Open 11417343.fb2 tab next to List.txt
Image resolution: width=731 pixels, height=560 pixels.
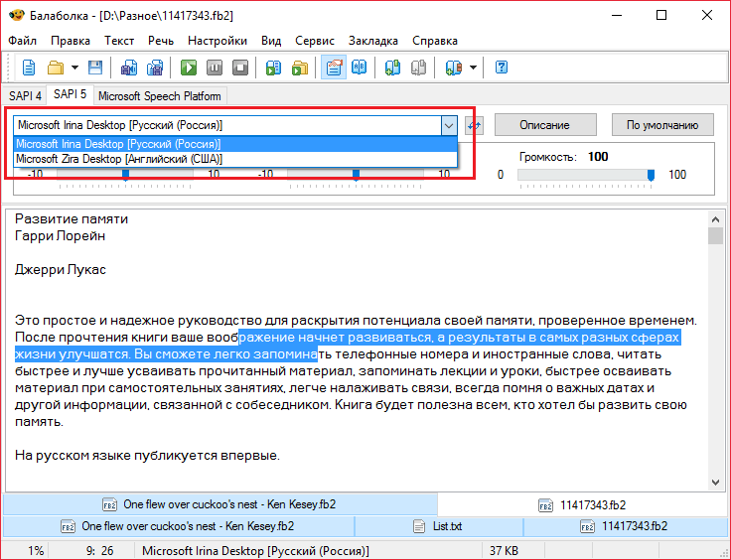625,526
